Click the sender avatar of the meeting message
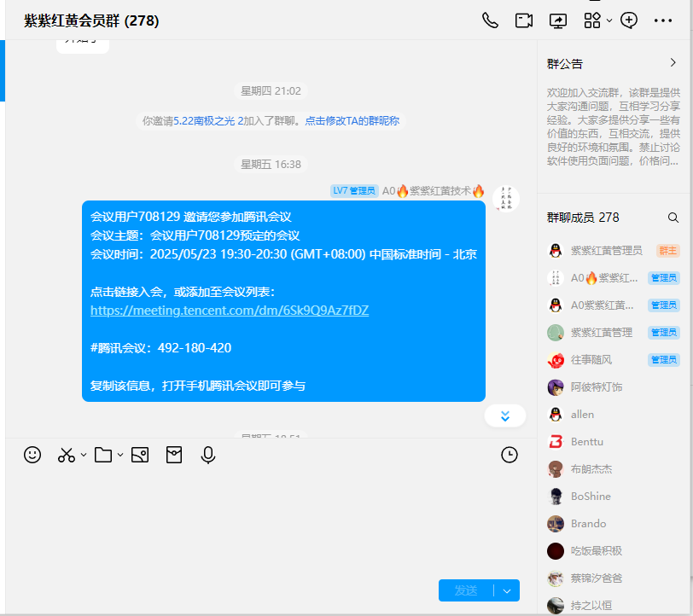This screenshot has height=616, width=693. 506,199
